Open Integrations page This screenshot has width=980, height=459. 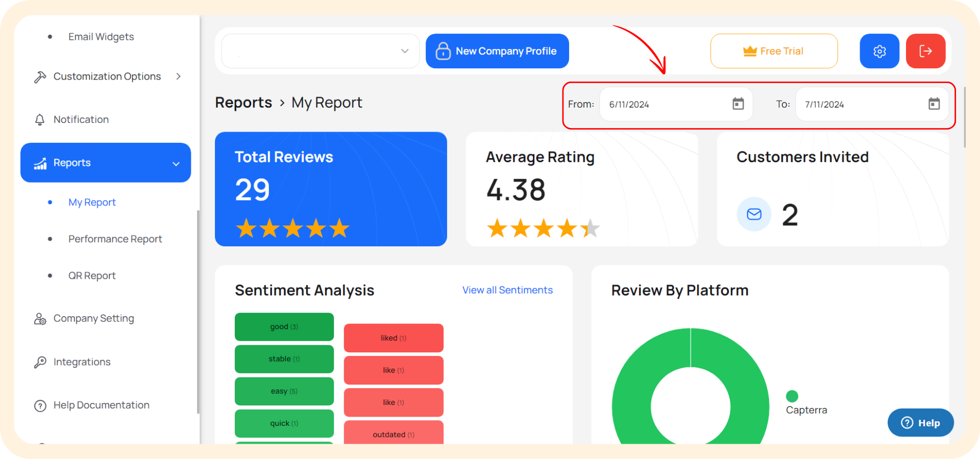click(82, 362)
